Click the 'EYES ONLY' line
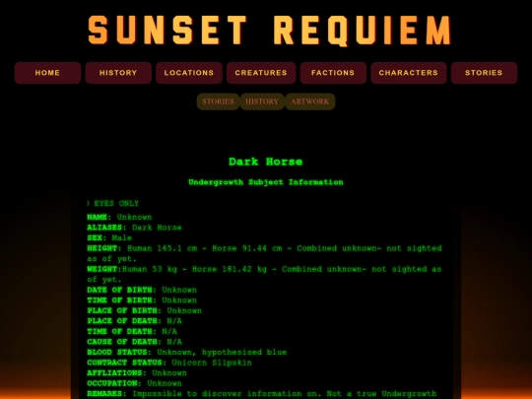This screenshot has height=399, width=532. [113, 204]
